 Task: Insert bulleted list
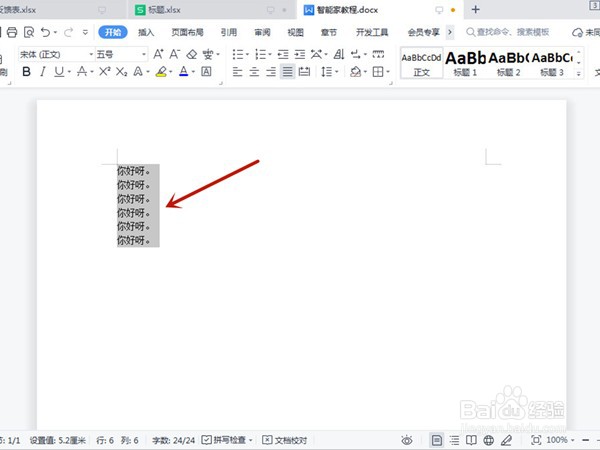click(x=238, y=54)
